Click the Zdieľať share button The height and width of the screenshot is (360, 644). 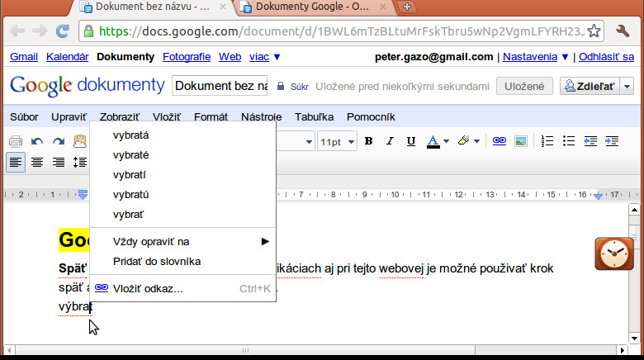click(x=590, y=87)
